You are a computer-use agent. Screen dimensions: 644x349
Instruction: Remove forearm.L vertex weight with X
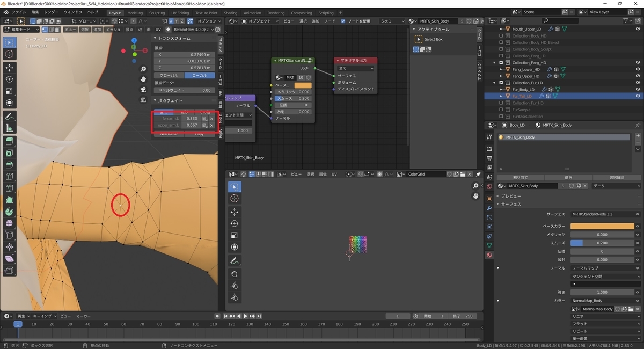tap(211, 118)
